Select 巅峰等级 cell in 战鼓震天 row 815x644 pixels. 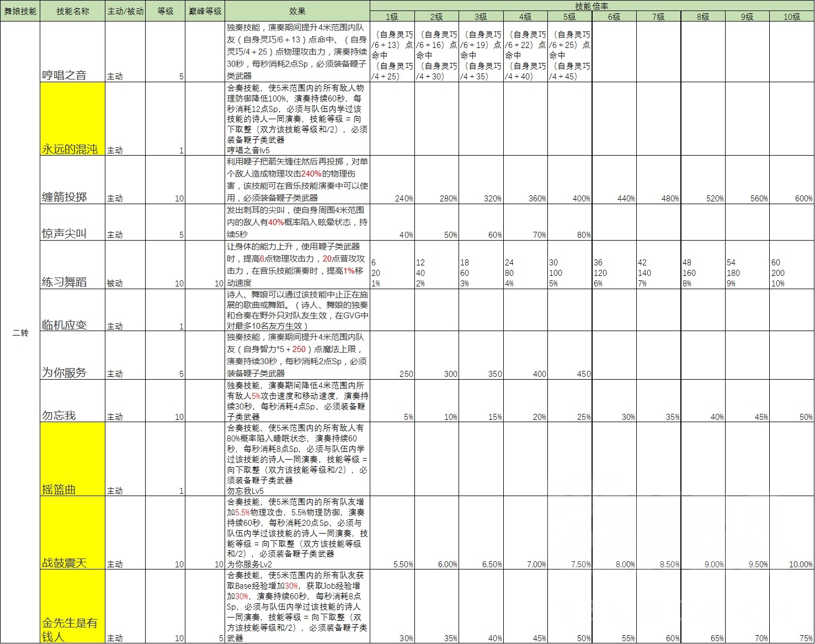(x=205, y=533)
